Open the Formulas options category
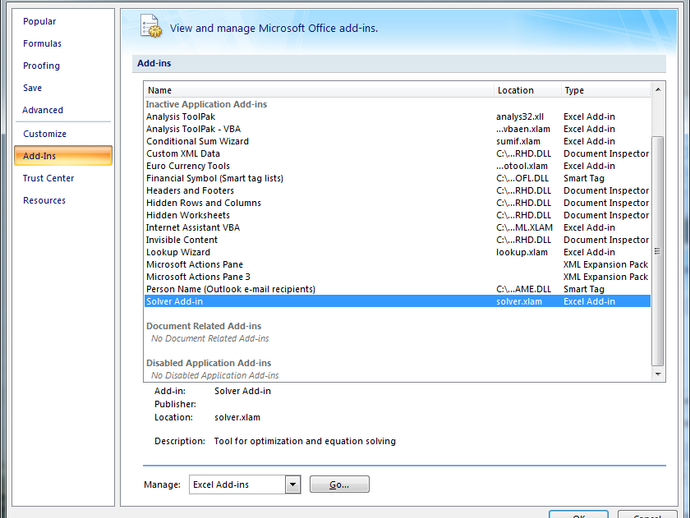 pos(42,44)
